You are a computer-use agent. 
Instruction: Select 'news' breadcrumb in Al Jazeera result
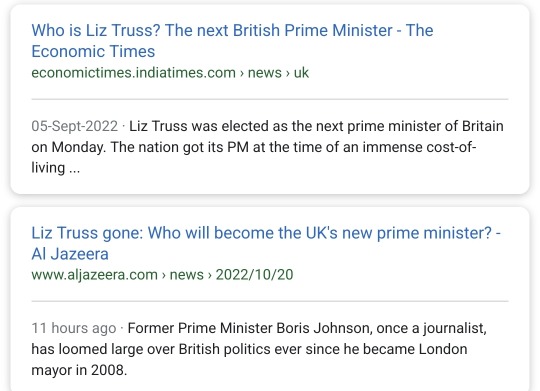pos(187,275)
